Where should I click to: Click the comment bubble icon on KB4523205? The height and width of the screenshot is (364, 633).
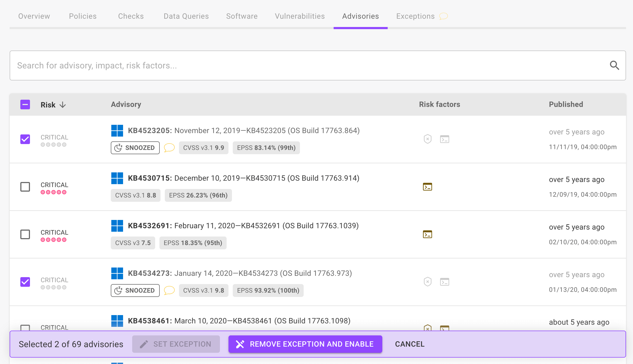[x=169, y=148]
